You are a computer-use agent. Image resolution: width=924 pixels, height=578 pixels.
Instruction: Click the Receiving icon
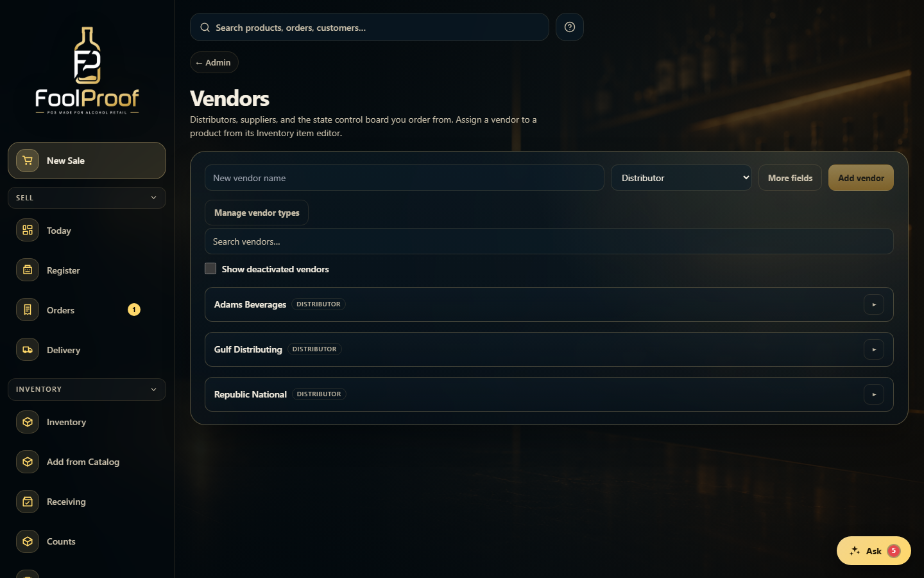click(28, 502)
